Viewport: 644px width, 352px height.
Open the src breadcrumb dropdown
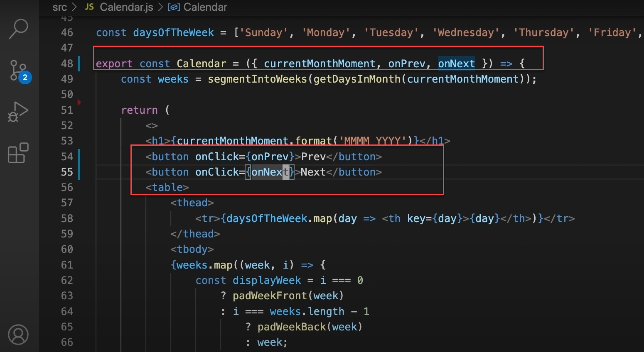pyautogui.click(x=60, y=7)
